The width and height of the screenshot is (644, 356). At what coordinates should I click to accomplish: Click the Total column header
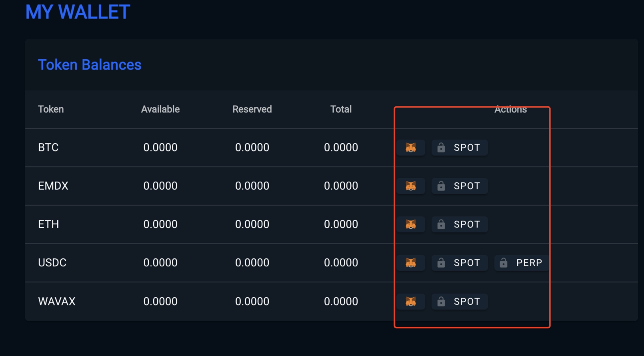[x=341, y=109]
